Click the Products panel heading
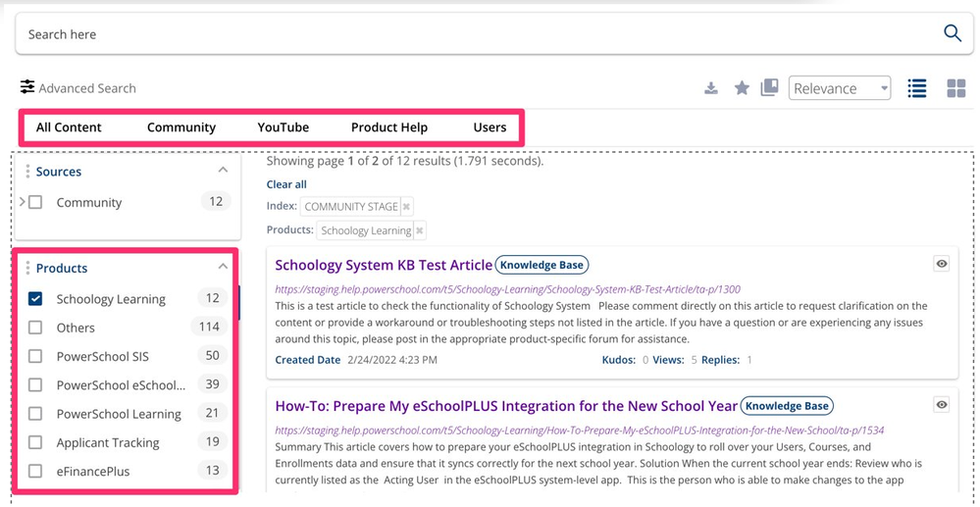980x507 pixels. point(62,268)
